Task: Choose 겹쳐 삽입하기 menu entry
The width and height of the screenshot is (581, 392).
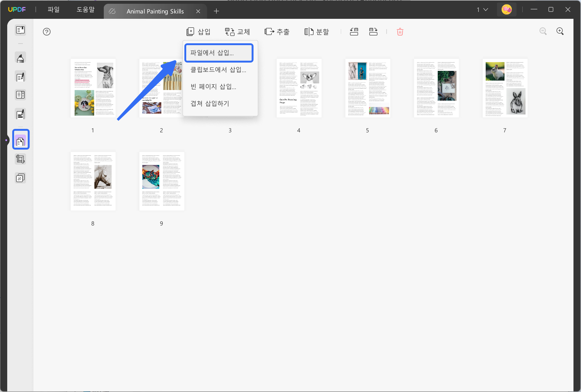Action: click(x=210, y=103)
